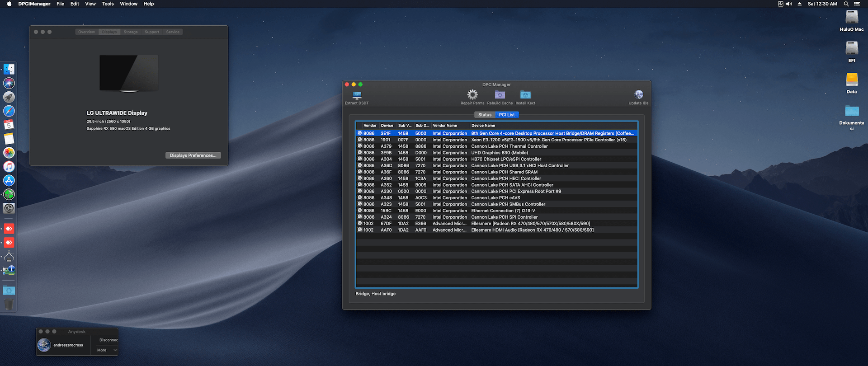Select the Displays tab in About window
The height and width of the screenshot is (366, 868).
point(109,32)
